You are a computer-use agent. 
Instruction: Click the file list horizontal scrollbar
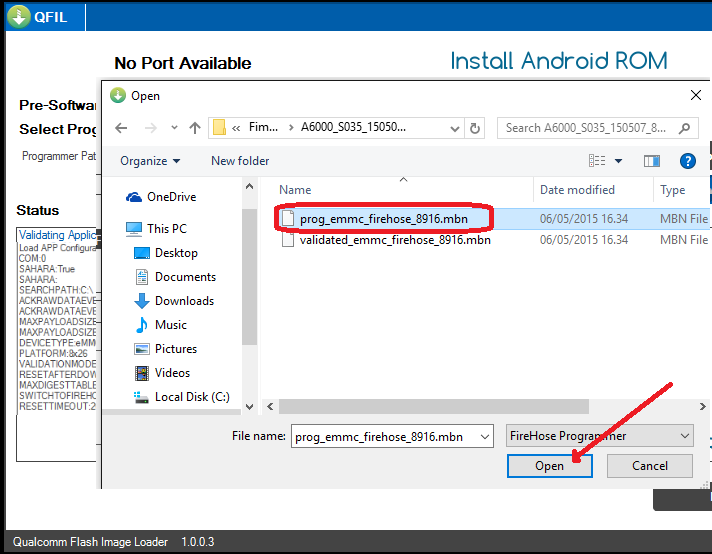[434, 406]
